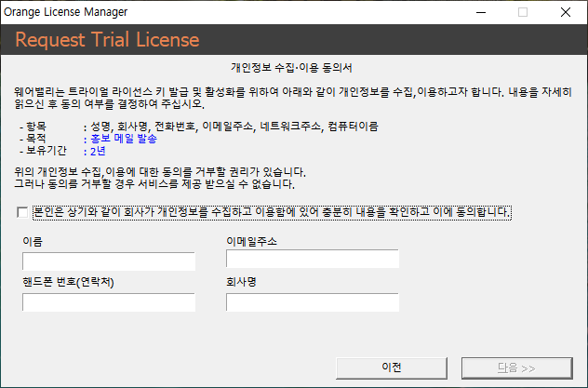The image size is (588, 388).
Task: Click the Request Trial License header
Action: [x=107, y=40]
